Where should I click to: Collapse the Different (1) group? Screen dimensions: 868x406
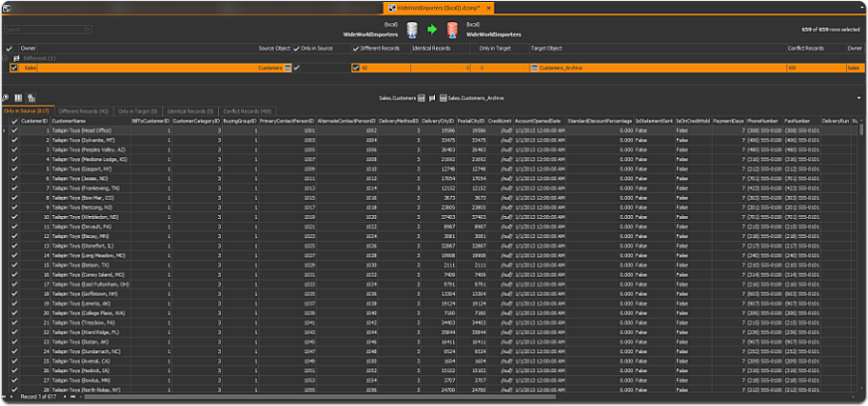5,58
